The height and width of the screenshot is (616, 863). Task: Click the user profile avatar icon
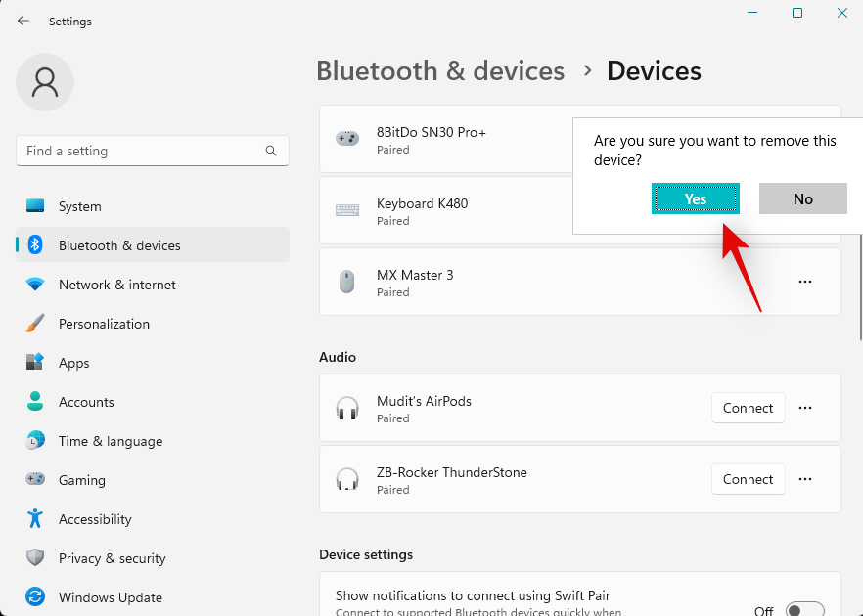click(x=45, y=82)
